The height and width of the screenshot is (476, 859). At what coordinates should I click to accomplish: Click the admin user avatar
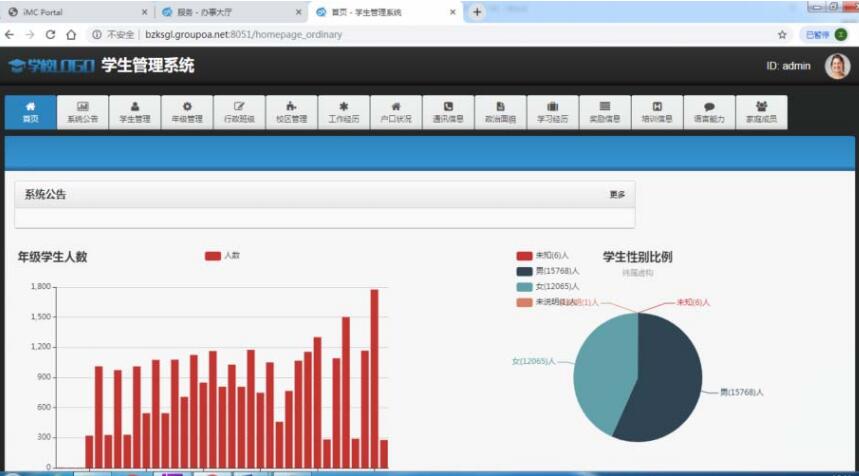pos(836,66)
